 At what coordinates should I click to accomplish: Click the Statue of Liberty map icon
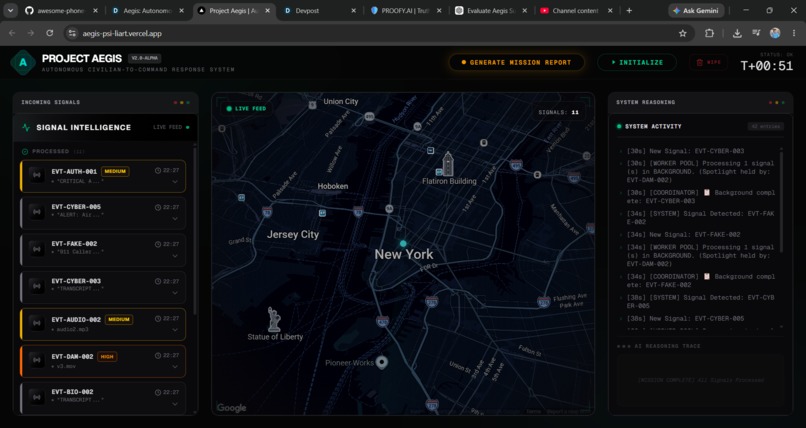pos(274,319)
